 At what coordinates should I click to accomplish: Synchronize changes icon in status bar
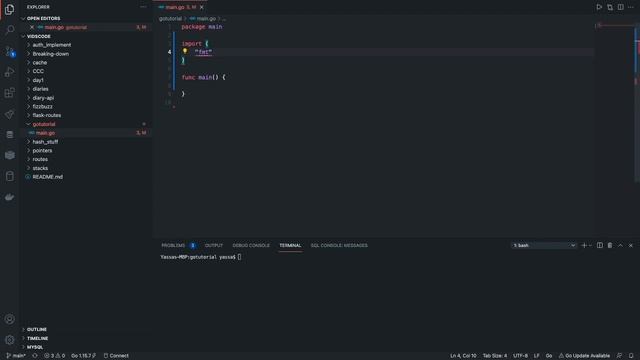(x=35, y=356)
